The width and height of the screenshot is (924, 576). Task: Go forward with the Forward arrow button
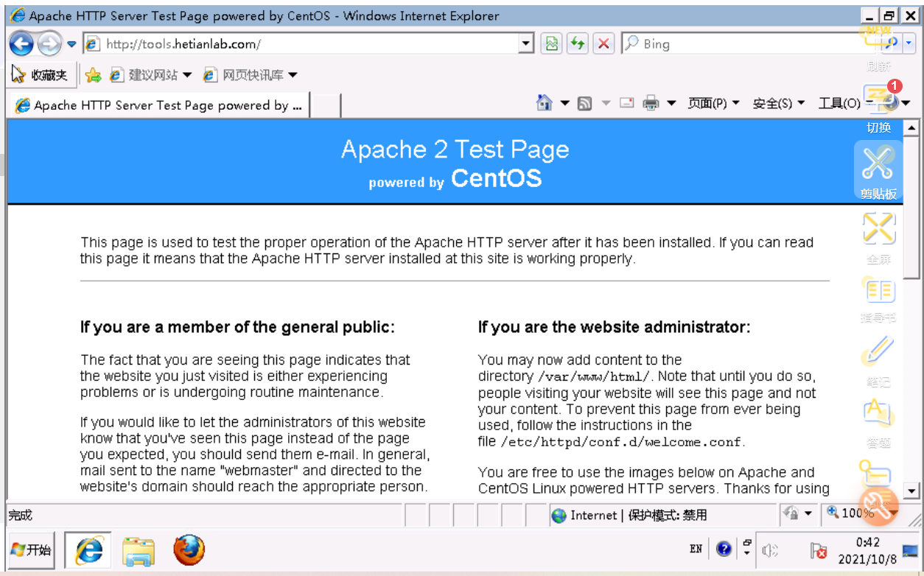pos(49,44)
